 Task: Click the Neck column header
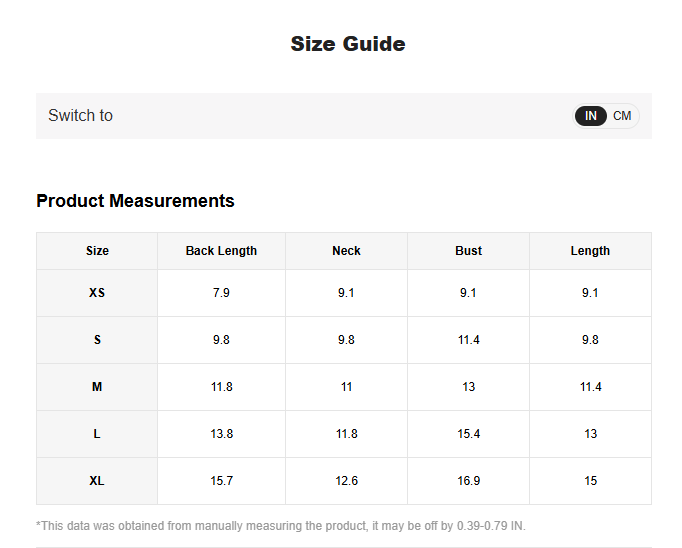tap(346, 251)
